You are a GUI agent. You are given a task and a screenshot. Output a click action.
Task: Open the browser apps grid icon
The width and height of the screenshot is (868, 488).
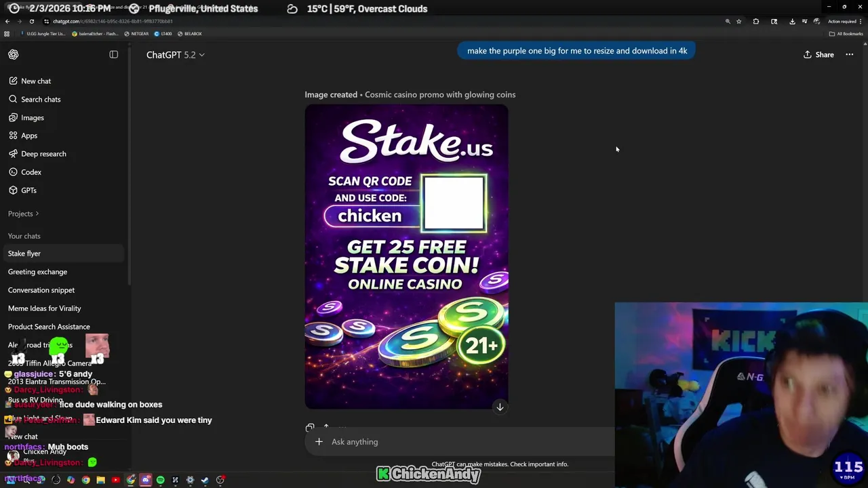click(x=7, y=33)
